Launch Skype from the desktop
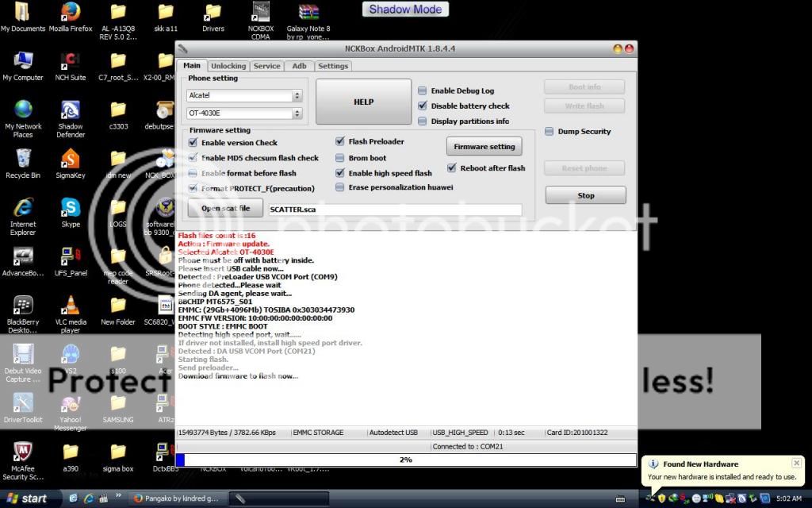The width and height of the screenshot is (812, 508). pyautogui.click(x=71, y=209)
